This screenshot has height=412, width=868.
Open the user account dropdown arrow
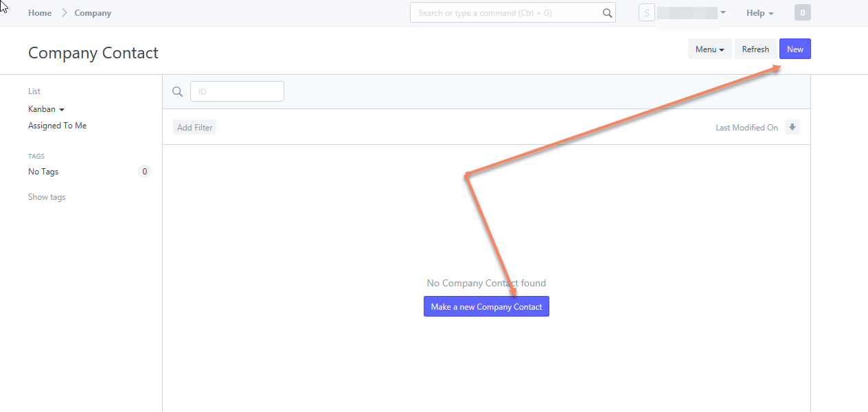pos(722,13)
